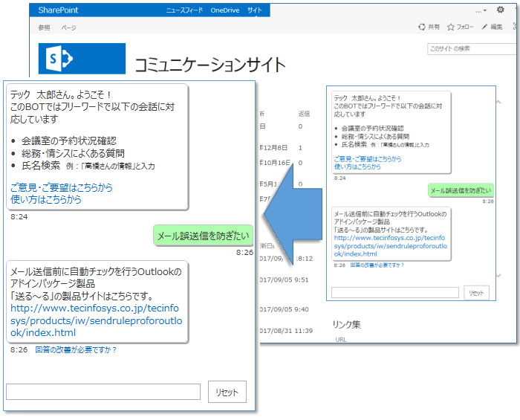Image resolution: width=520 pixels, height=420 pixels.
Task: Click the edit (編集) pencil icon
Action: 484,27
